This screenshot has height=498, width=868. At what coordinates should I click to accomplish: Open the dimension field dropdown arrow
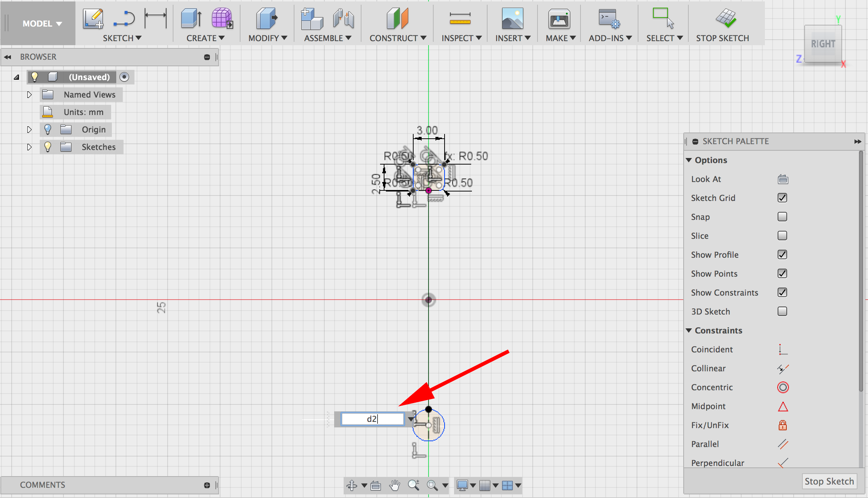411,419
